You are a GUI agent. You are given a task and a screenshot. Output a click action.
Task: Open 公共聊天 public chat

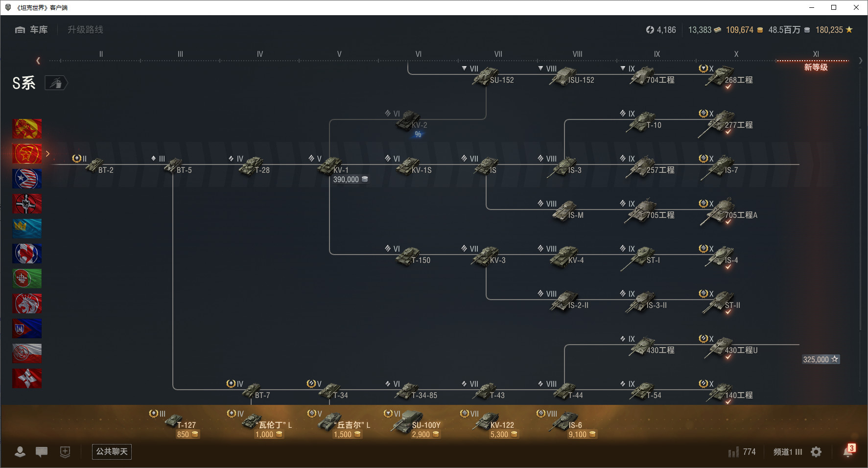point(112,451)
